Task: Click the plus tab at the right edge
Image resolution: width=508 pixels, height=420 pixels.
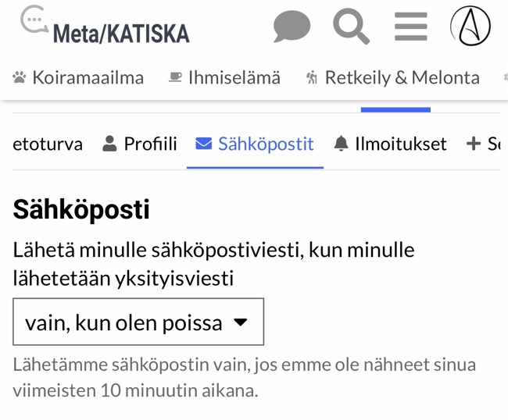Action: click(482, 144)
